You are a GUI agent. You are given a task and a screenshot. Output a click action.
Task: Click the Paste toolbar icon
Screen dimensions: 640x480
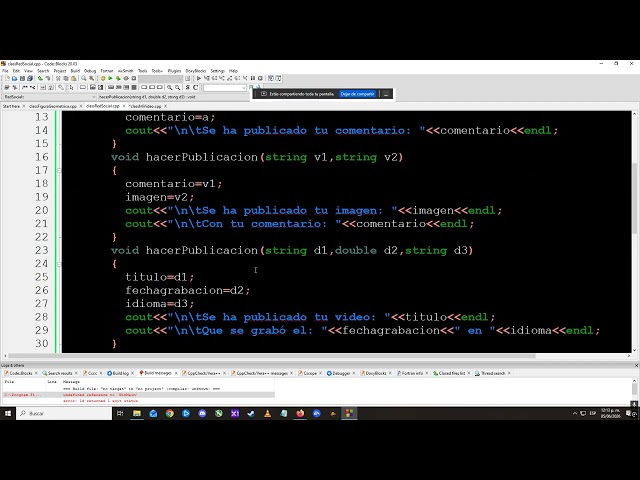(73, 78)
